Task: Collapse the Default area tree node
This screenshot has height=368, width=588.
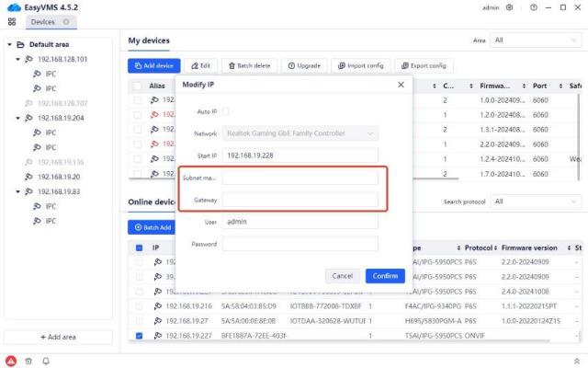Action: tap(10, 43)
